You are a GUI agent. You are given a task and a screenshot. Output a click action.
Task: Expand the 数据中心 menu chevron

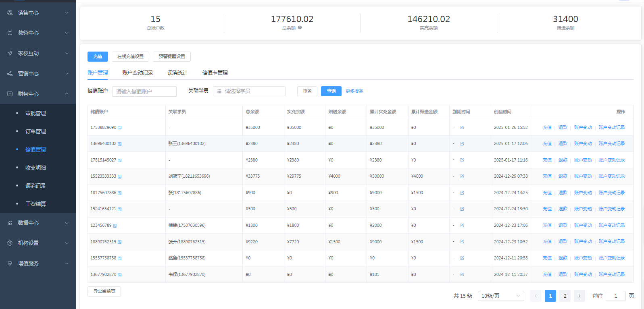[67, 223]
